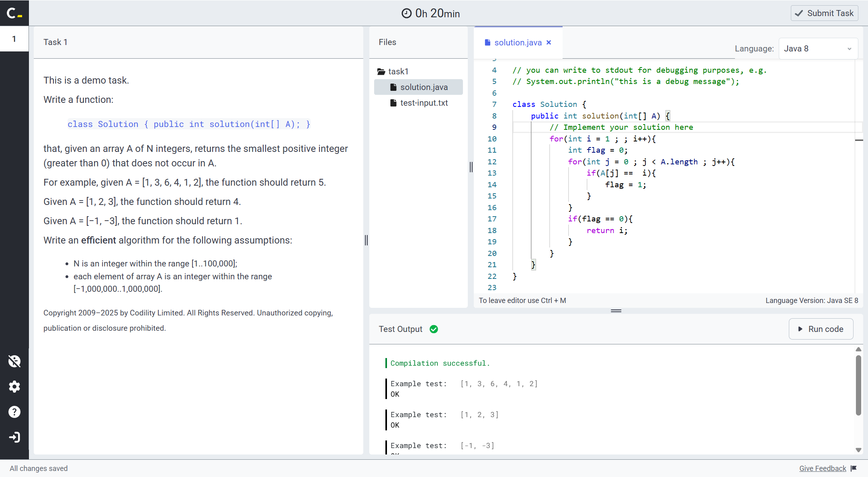Select solution.java in Files list
The width and height of the screenshot is (868, 477).
coord(418,87)
